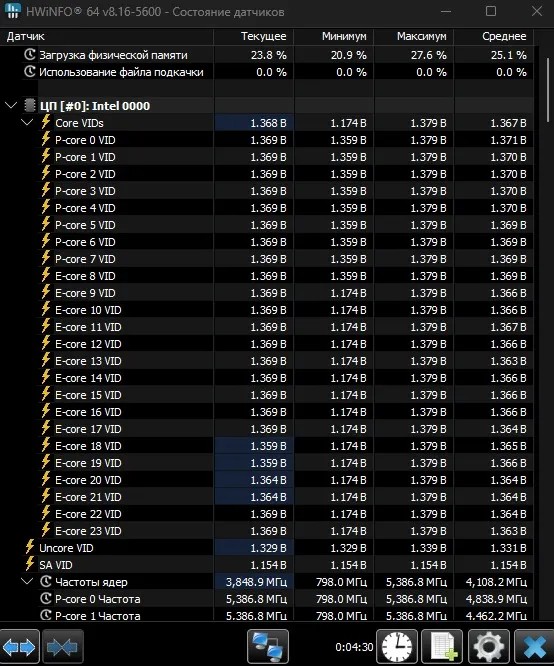Image resolution: width=554 pixels, height=666 pixels.
Task: Select the E-core 21 VID row
Action: tap(267, 497)
